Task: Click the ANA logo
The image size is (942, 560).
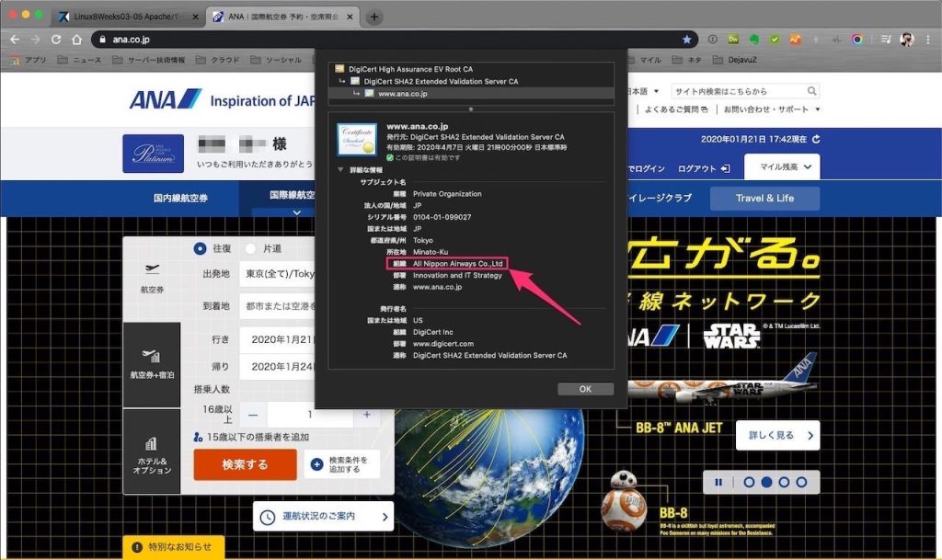Action: (x=165, y=100)
